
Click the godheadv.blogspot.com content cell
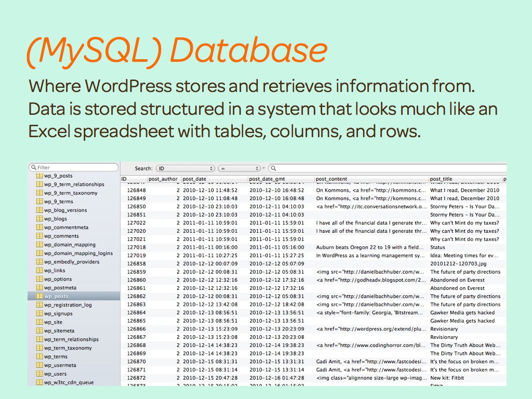click(371, 280)
